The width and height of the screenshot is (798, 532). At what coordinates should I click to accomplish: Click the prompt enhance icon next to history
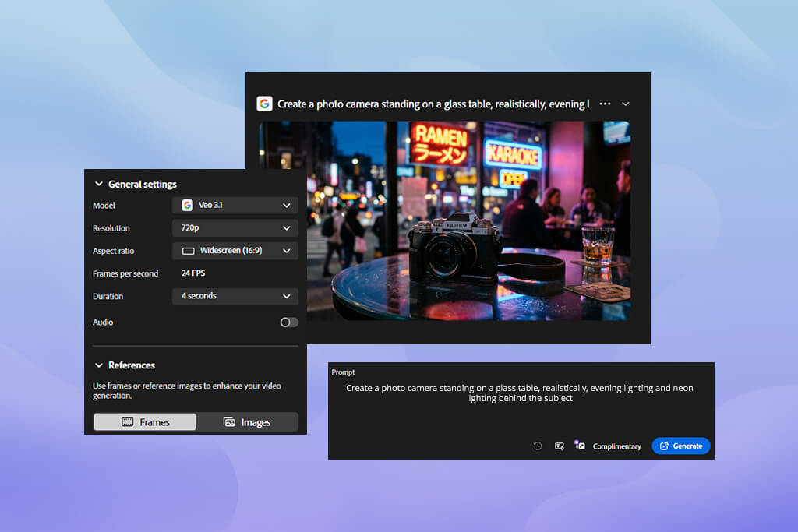click(560, 446)
